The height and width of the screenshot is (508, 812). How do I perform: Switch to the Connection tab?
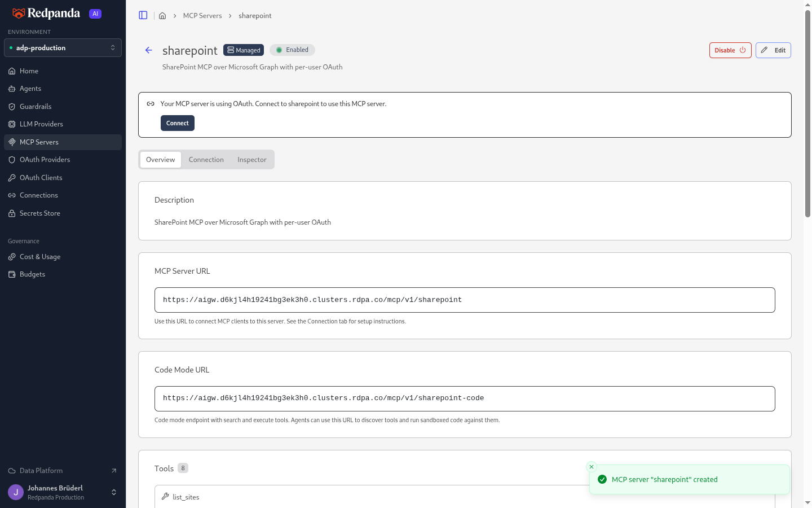click(x=206, y=160)
